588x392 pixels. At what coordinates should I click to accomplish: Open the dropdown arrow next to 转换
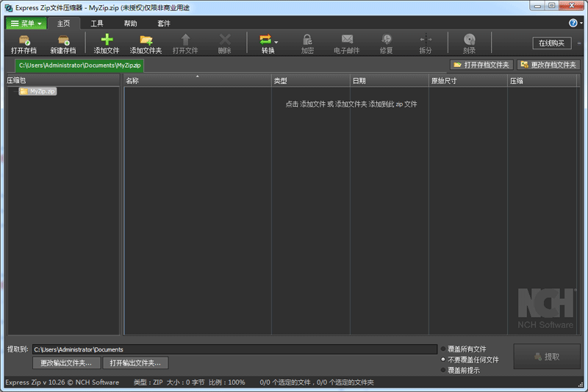[276, 43]
